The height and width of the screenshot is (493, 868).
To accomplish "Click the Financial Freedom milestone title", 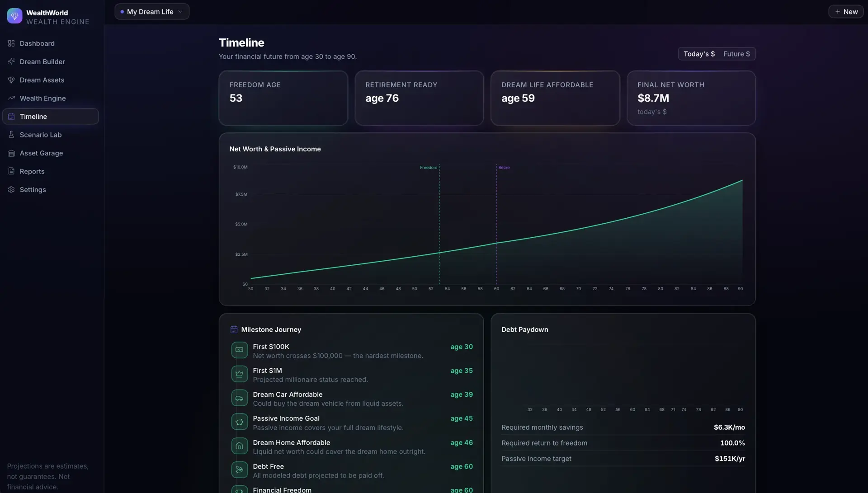I will 282,490.
